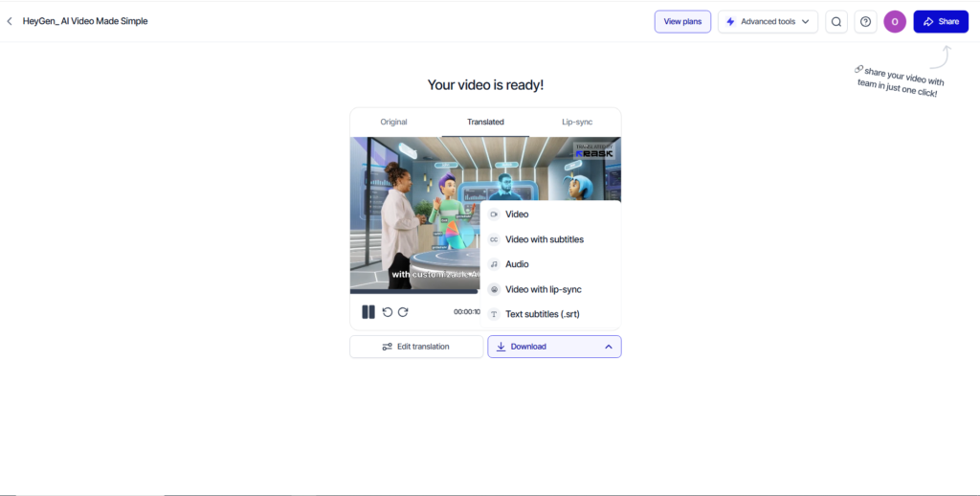980x496 pixels.
Task: Click the Your video is ready! heading
Action: tap(485, 85)
